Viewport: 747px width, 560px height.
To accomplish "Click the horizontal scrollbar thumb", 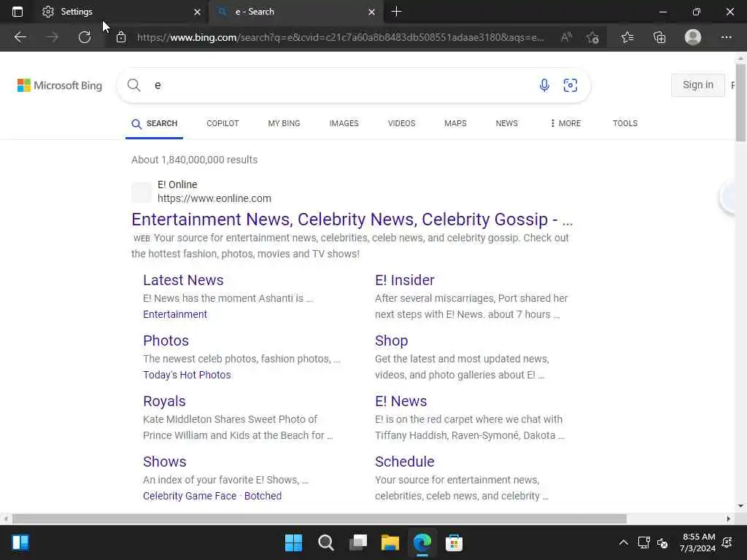I will [320, 518].
